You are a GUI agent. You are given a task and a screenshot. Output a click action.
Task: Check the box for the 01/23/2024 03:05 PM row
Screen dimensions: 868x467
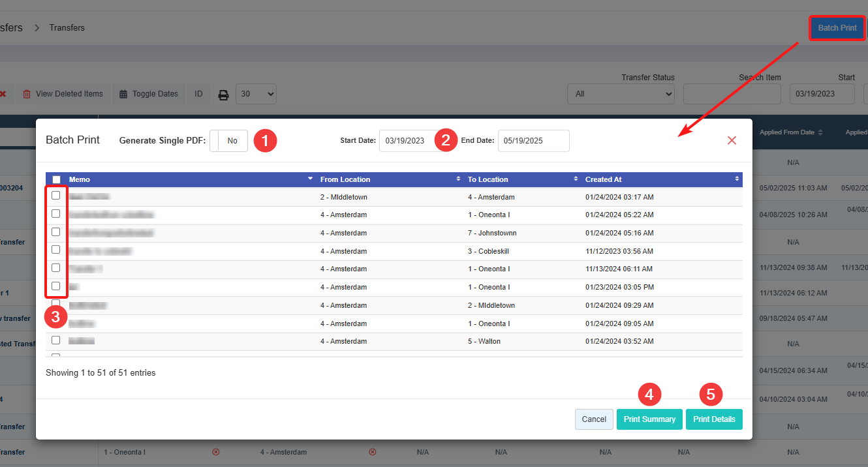56,286
